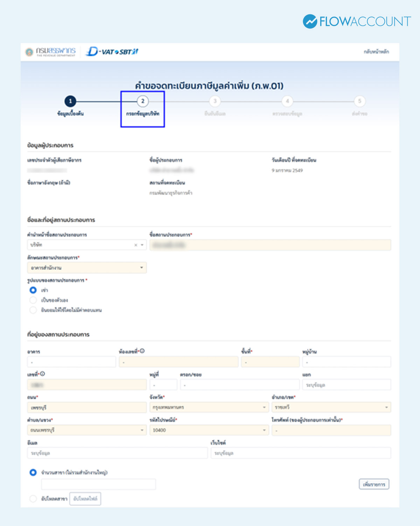Image resolution: width=420 pixels, height=526 pixels.
Task: Click the info icon beside เลขที่ label
Action: click(43, 374)
